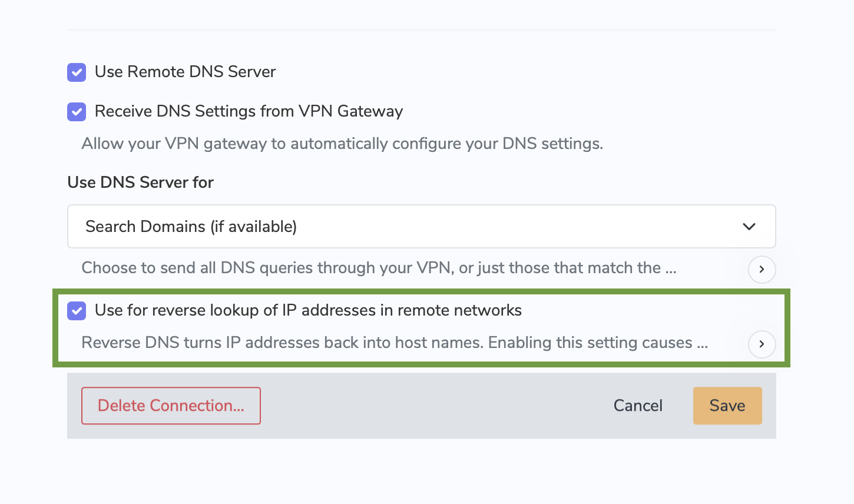Image resolution: width=854 pixels, height=504 pixels.
Task: Cancel your DNS changes
Action: [x=638, y=406]
